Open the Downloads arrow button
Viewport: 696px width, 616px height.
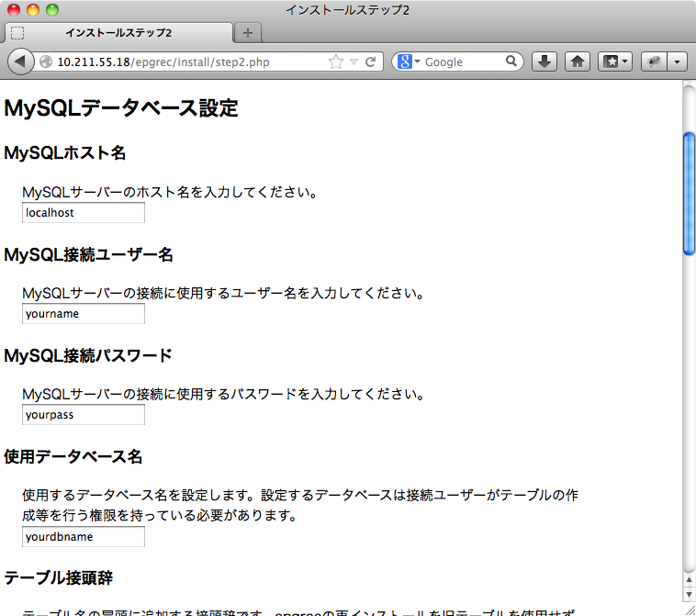click(544, 62)
